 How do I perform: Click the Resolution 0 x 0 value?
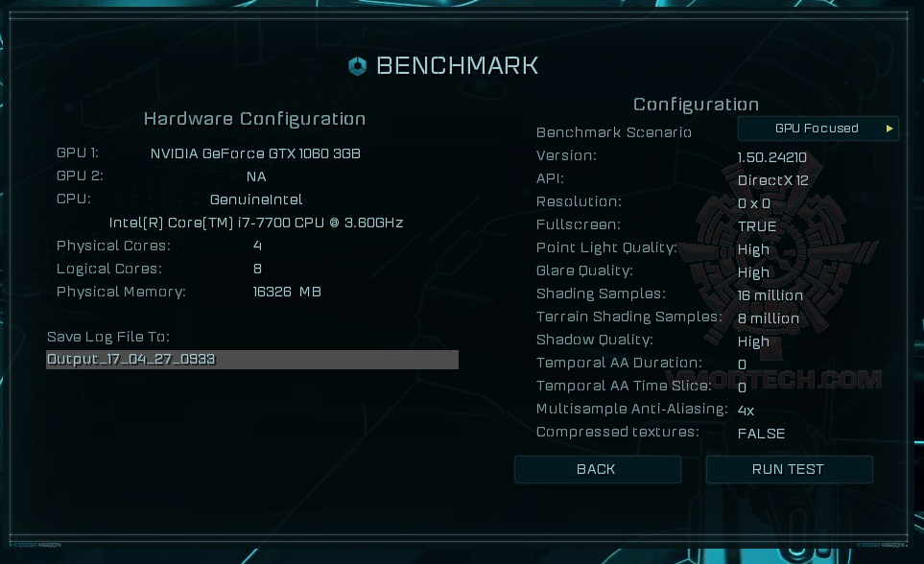click(753, 203)
